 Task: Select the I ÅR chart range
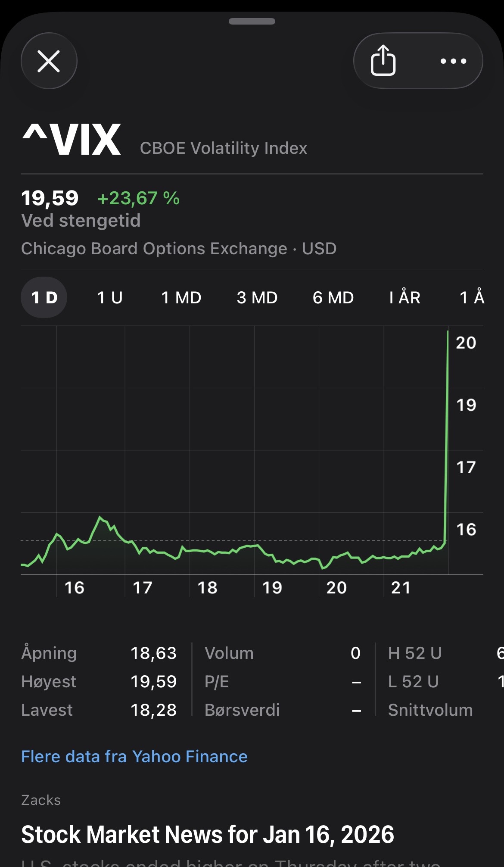click(x=404, y=297)
